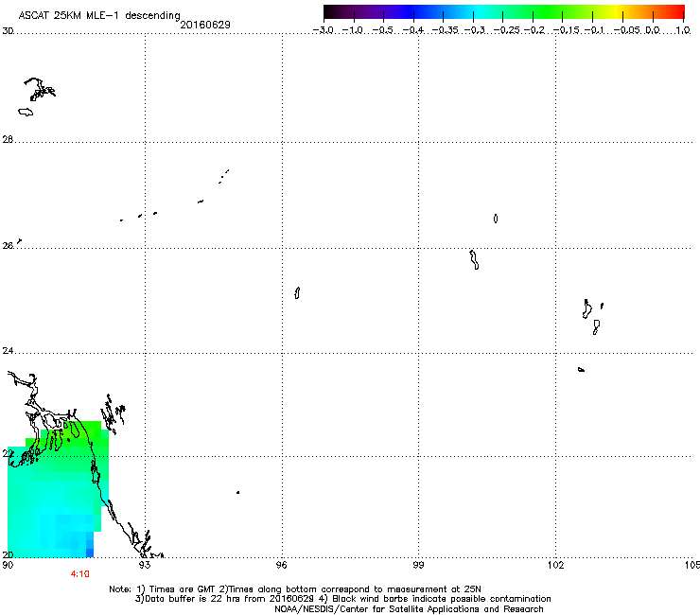Image resolution: width=700 pixels, height=615 pixels.
Task: Click the color bar label '-0.25'
Action: point(508,30)
